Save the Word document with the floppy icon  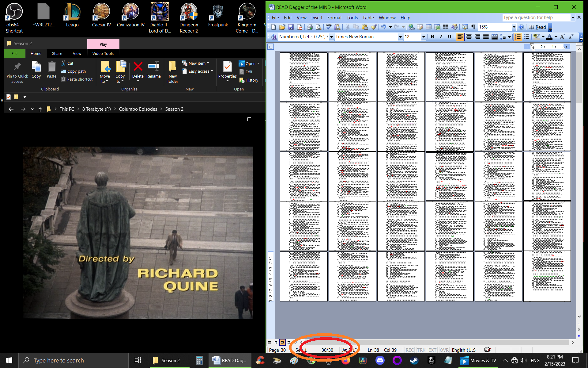(291, 27)
